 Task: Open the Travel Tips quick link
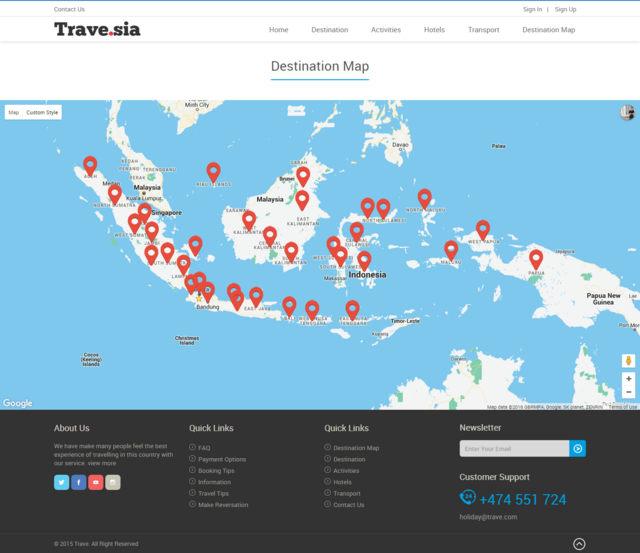coord(213,493)
